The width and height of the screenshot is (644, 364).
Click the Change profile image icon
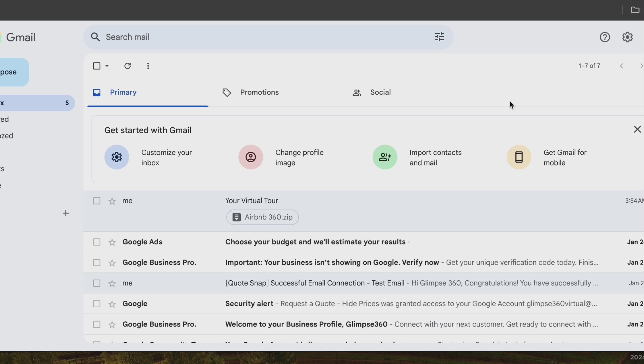[x=251, y=157]
